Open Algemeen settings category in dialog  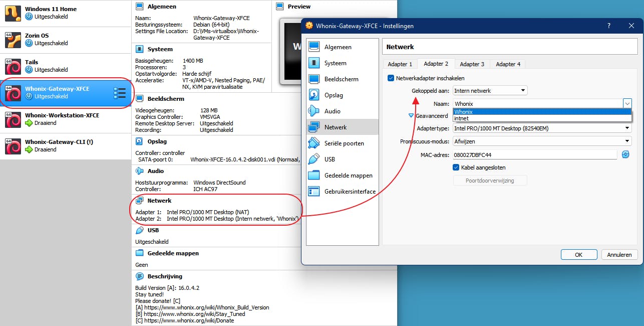tap(343, 47)
